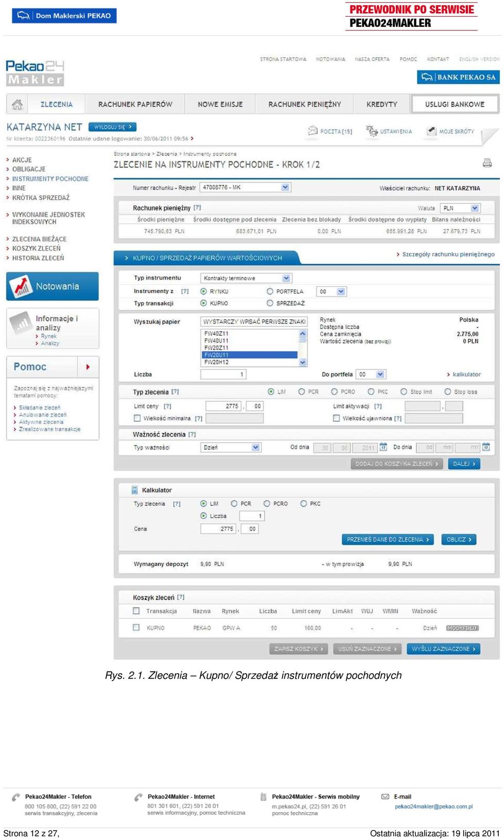Click the Informacje i analizy icon
Image resolution: width=504 pixels, height=840 pixels.
21,323
